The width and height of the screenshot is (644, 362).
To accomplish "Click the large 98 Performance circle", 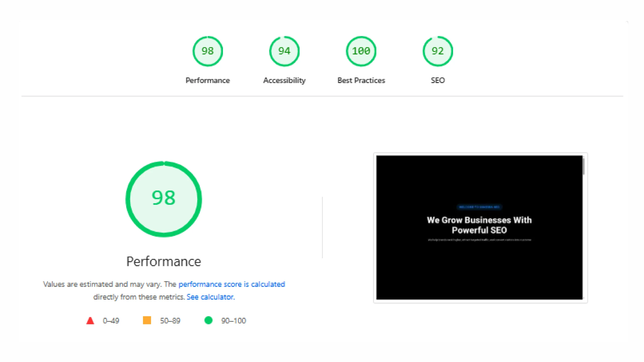I will tap(164, 199).
